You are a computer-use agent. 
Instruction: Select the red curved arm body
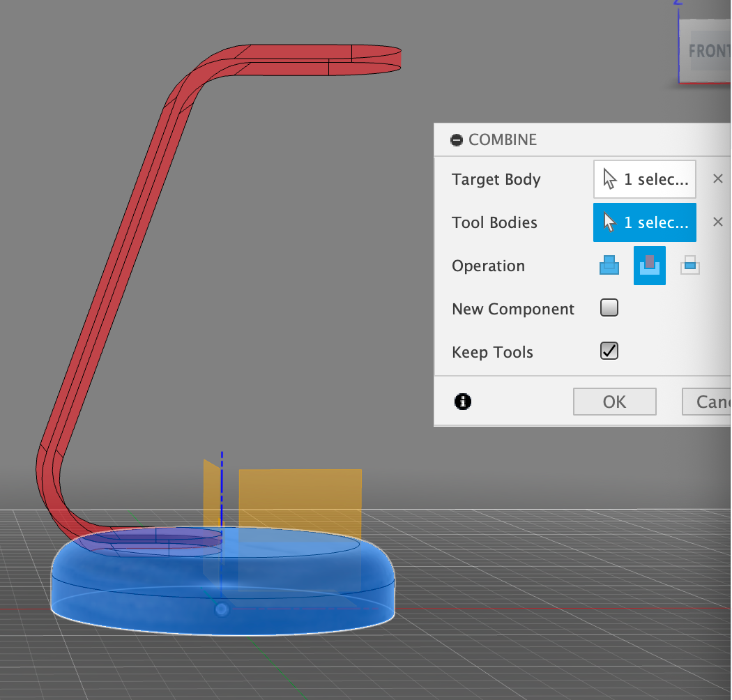[x=112, y=279]
